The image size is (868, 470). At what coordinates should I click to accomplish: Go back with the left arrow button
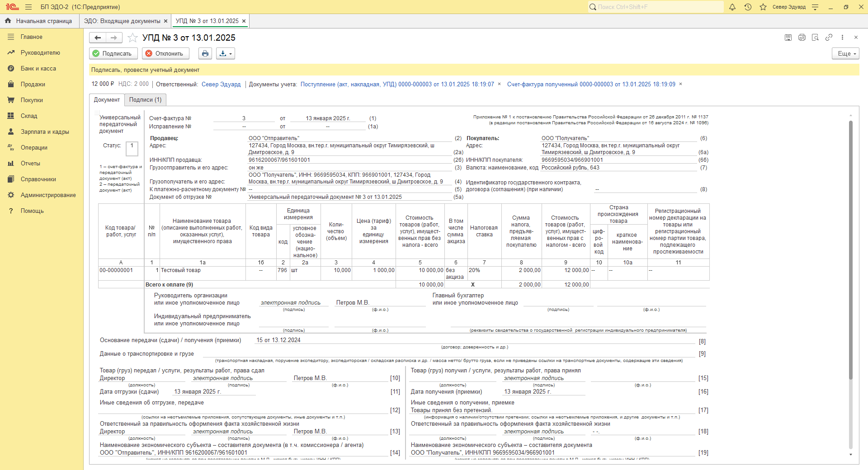[x=98, y=38]
